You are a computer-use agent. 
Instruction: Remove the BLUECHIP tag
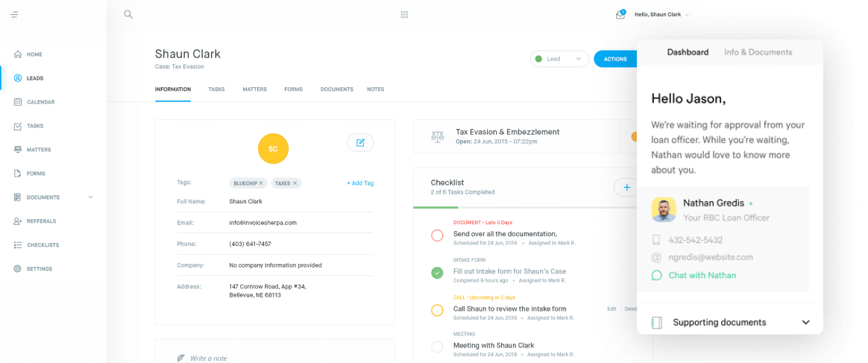click(x=261, y=183)
